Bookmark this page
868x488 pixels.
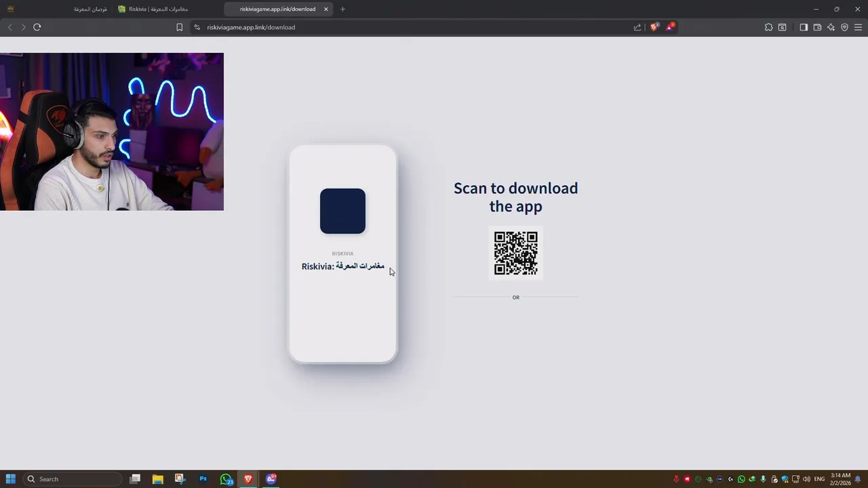pyautogui.click(x=179, y=27)
